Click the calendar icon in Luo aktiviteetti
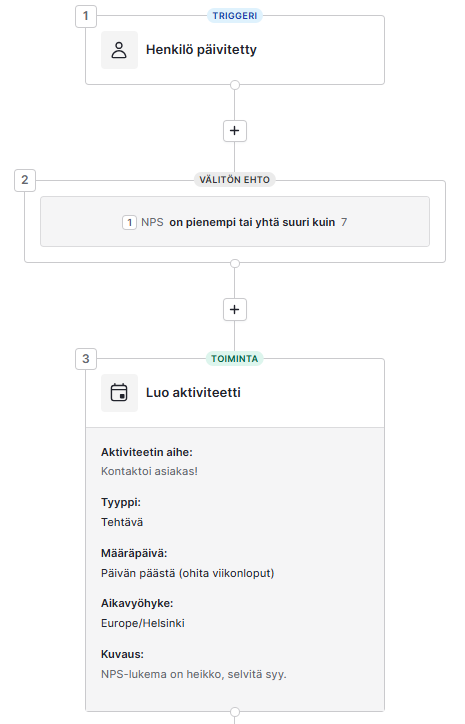Screen dimensions: 465x724 [x=119, y=393]
